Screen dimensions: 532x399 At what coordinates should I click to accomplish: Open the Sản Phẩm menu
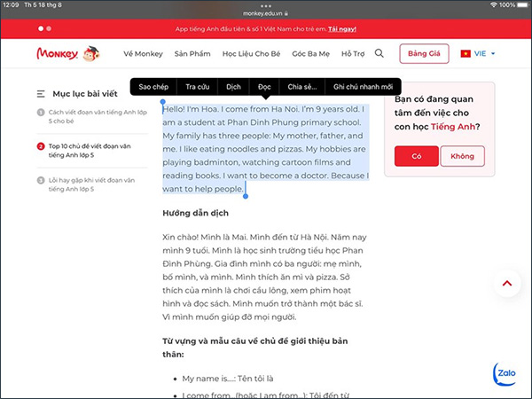pyautogui.click(x=192, y=53)
